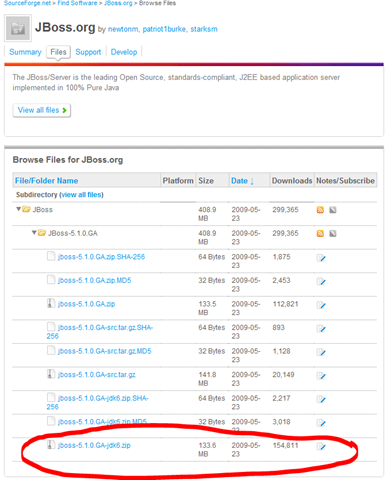Sort by File/Folder Name column header
Screen dimensions: 391x480
pos(46,181)
